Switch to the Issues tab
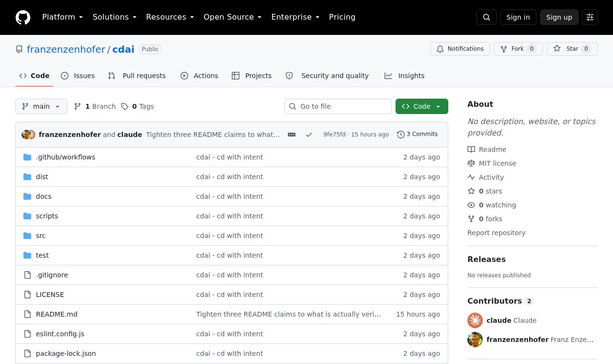This screenshot has width=613, height=364. tap(78, 76)
